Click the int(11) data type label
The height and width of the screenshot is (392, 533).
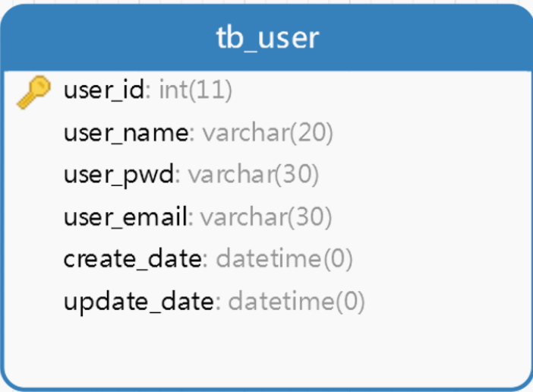[195, 90]
